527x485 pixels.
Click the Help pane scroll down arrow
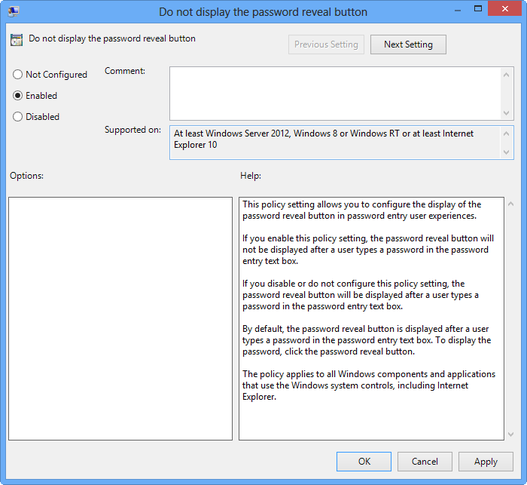pos(511,434)
